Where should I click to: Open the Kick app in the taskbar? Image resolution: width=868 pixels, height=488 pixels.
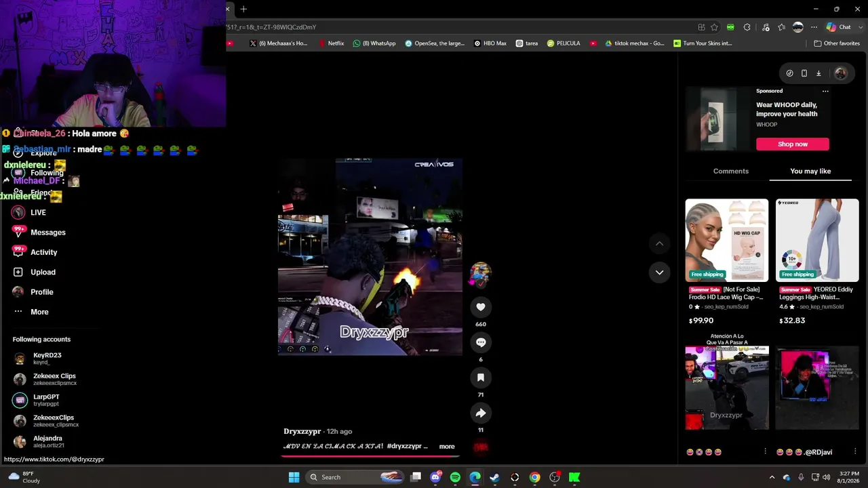(x=574, y=477)
